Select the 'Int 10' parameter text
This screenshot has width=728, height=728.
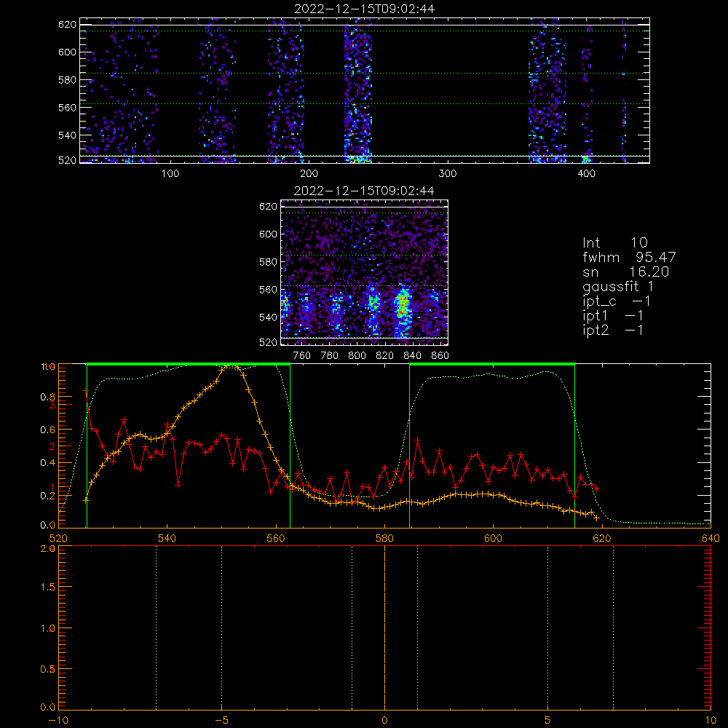tap(614, 242)
